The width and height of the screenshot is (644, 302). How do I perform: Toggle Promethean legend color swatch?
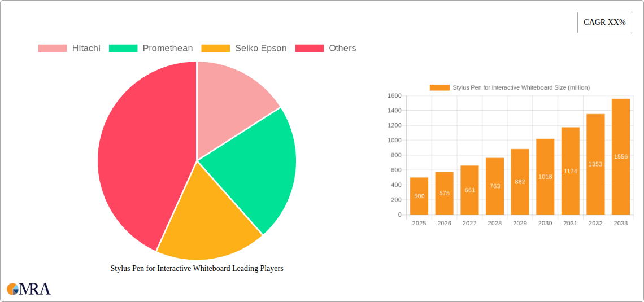123,49
